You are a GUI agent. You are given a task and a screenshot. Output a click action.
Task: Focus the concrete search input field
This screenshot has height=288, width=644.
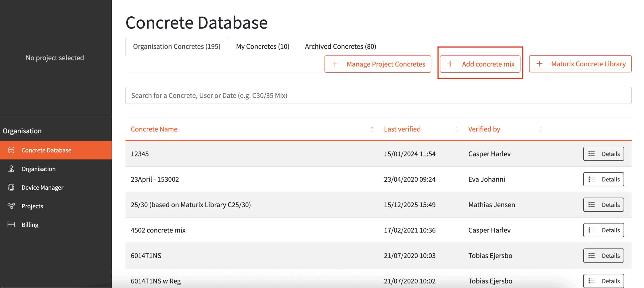378,96
